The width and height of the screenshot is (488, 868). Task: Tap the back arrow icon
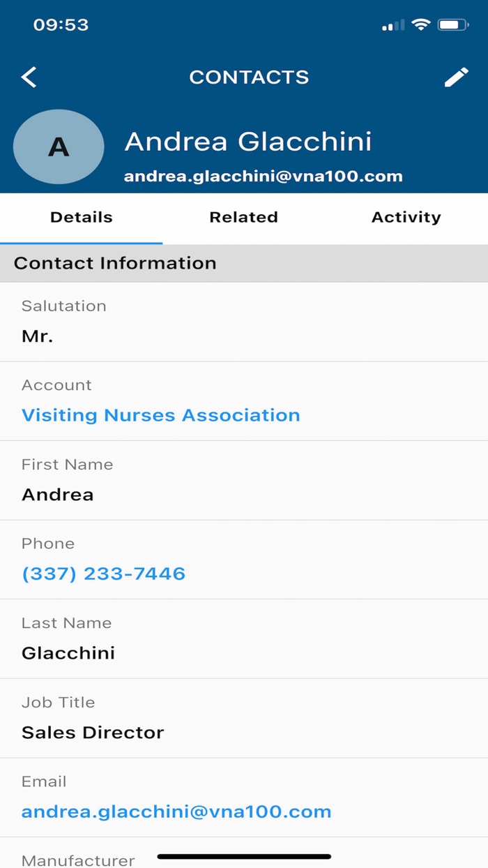[x=29, y=77]
